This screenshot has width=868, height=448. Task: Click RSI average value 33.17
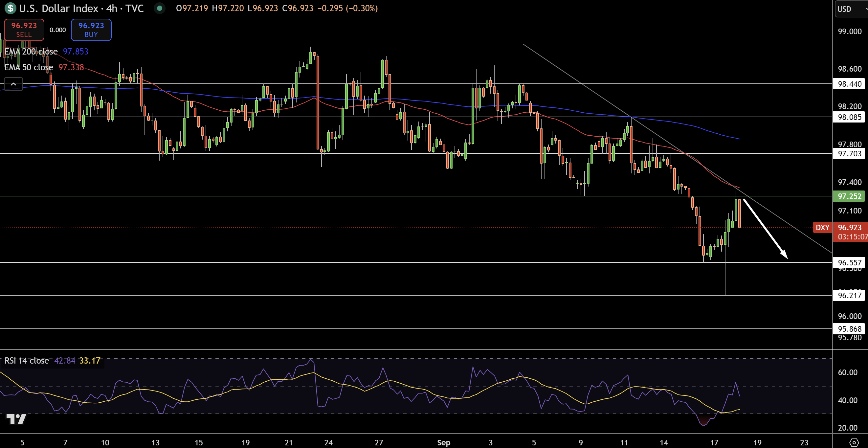pos(90,361)
